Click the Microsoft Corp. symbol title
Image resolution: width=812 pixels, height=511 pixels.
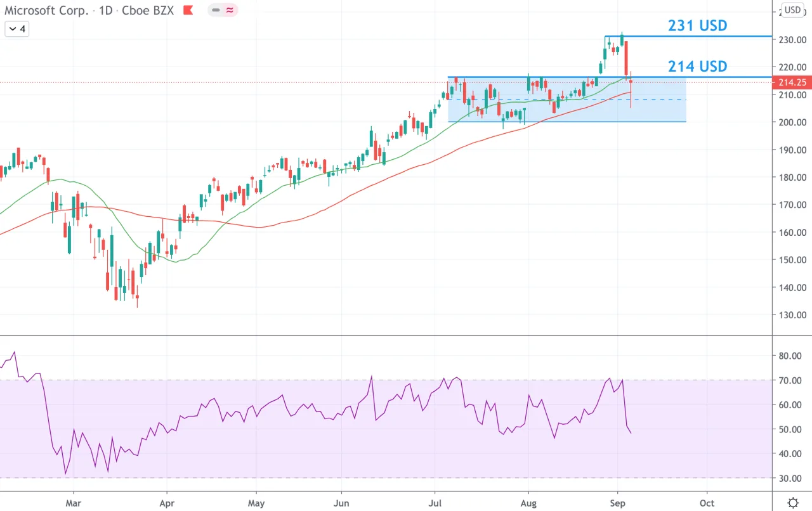[x=46, y=10]
